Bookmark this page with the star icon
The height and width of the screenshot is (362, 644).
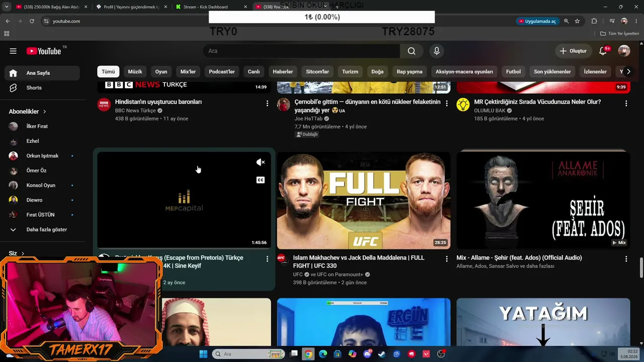(577, 21)
